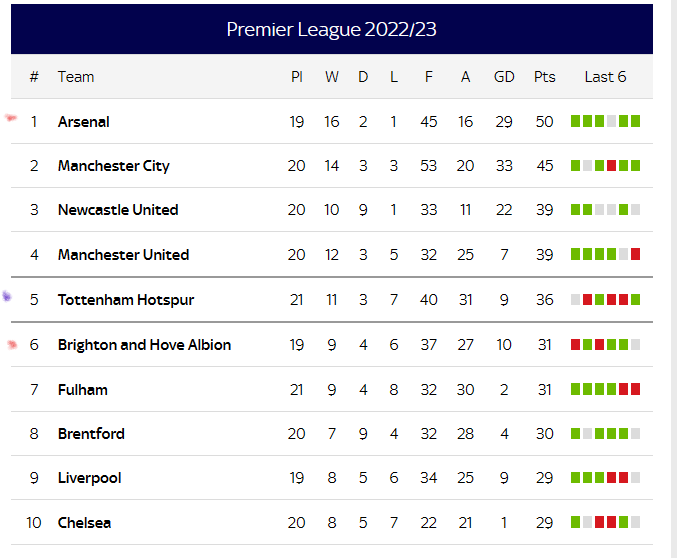Click the Team column header
Image resolution: width=677 pixels, height=558 pixels.
click(x=76, y=77)
